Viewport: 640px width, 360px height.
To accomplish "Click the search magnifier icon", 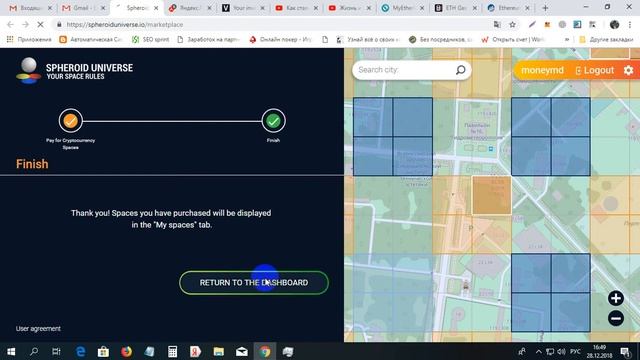I will click(460, 70).
